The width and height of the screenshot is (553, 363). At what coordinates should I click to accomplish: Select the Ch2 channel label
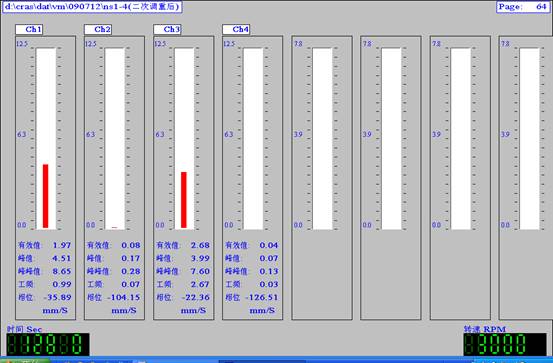[98, 29]
